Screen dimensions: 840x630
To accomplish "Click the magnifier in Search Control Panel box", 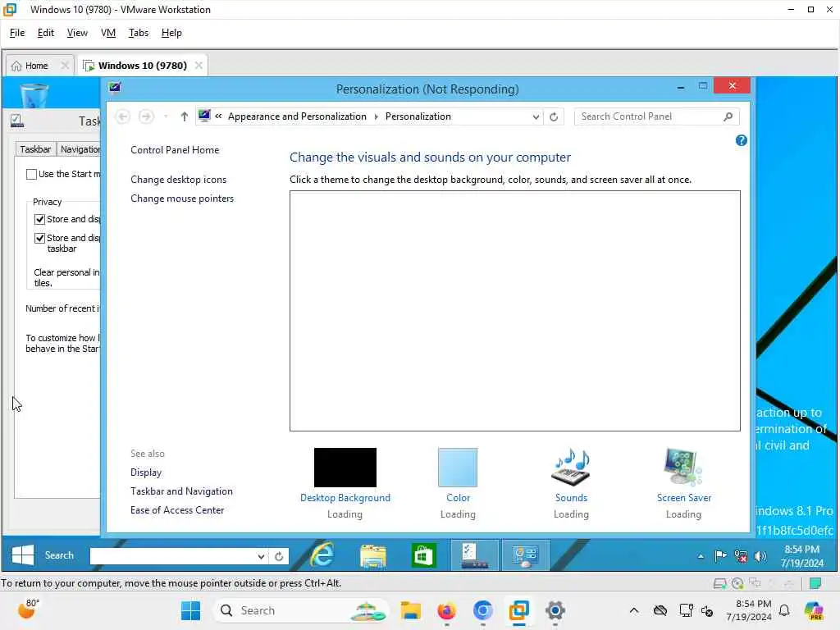I will coord(728,116).
